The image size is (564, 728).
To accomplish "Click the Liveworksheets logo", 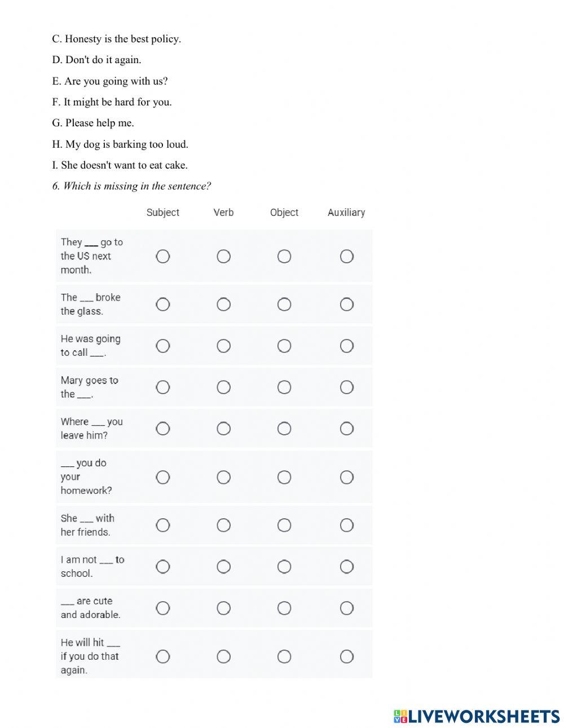I will pyautogui.click(x=477, y=716).
